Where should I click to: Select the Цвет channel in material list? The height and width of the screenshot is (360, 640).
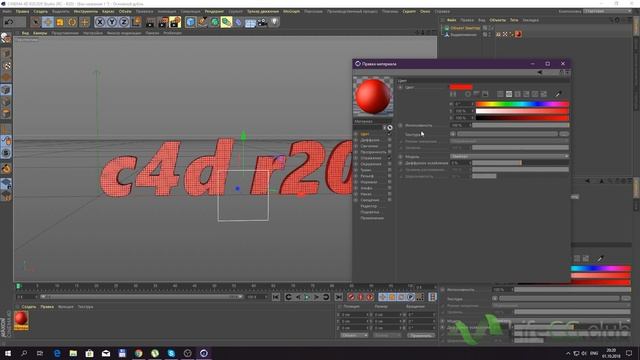364,134
